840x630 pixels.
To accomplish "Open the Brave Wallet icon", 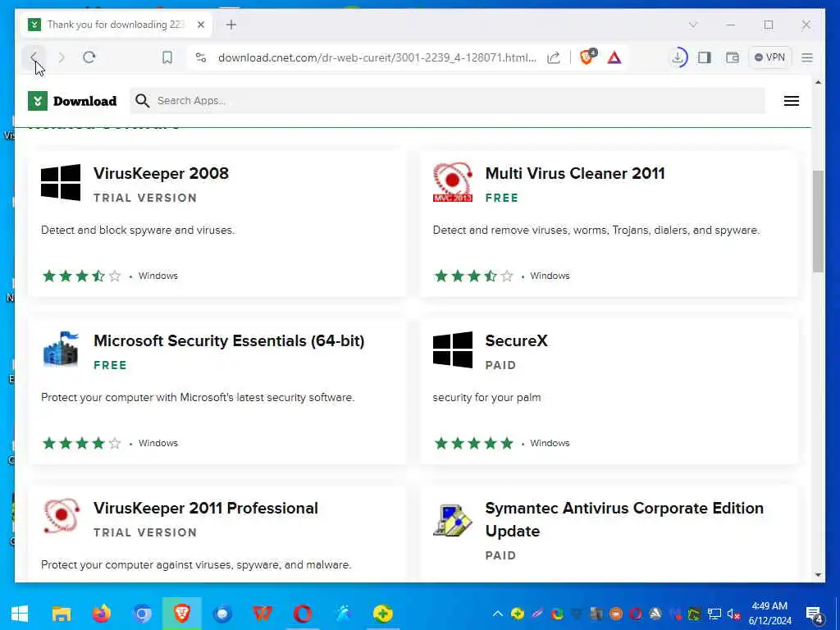I will coord(733,57).
